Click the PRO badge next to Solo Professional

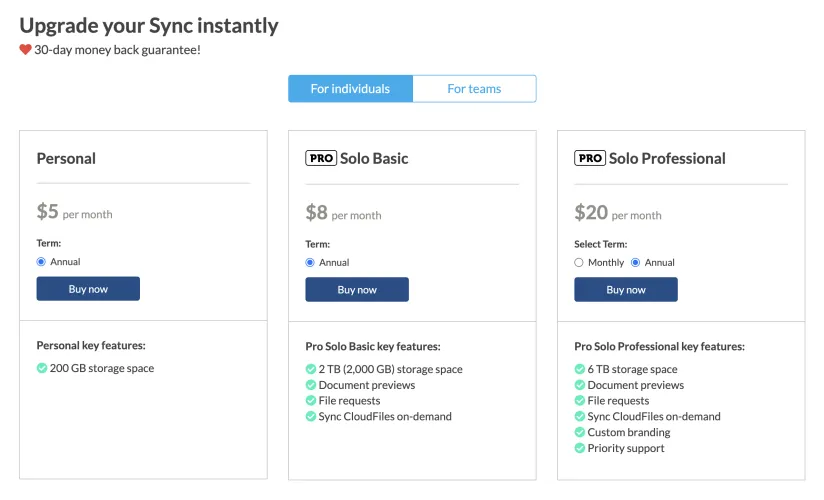[590, 158]
